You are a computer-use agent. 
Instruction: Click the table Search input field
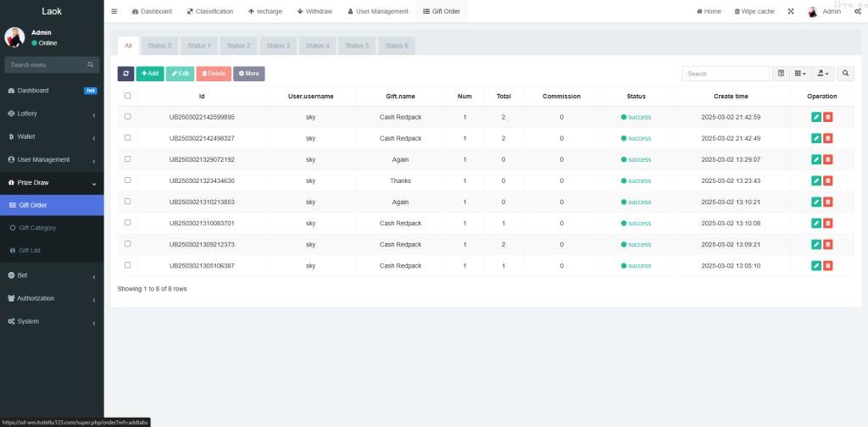point(726,74)
